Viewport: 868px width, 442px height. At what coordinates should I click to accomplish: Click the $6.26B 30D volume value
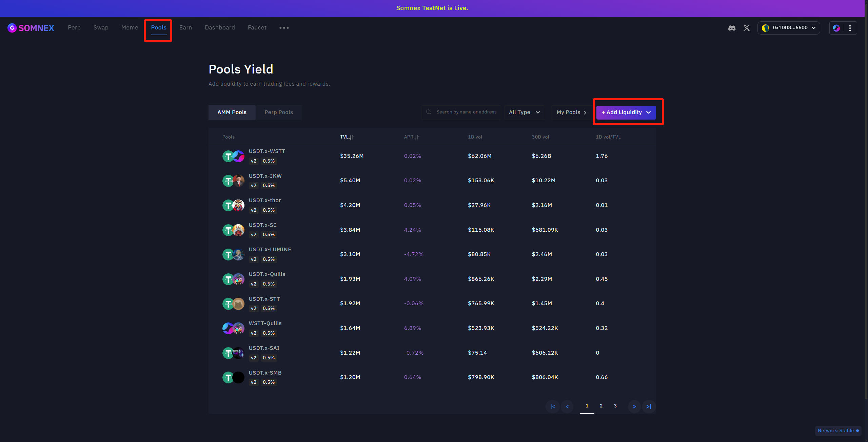point(541,156)
